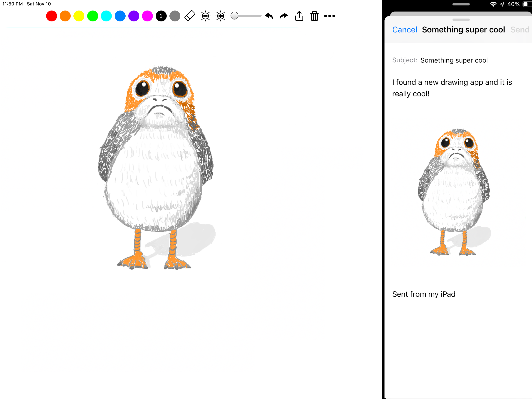
Task: Undo the last stroke
Action: click(x=269, y=16)
